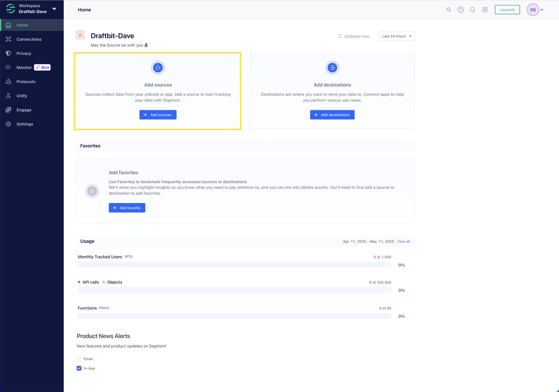Open the help question mark icon
This screenshot has width=559, height=392.
tap(461, 10)
